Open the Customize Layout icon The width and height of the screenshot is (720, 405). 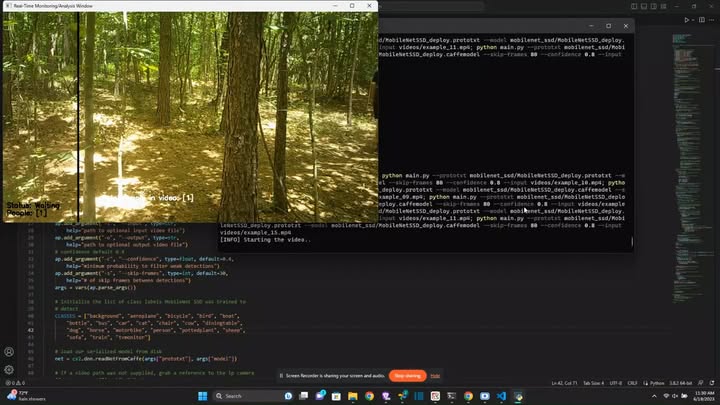pos(664,6)
